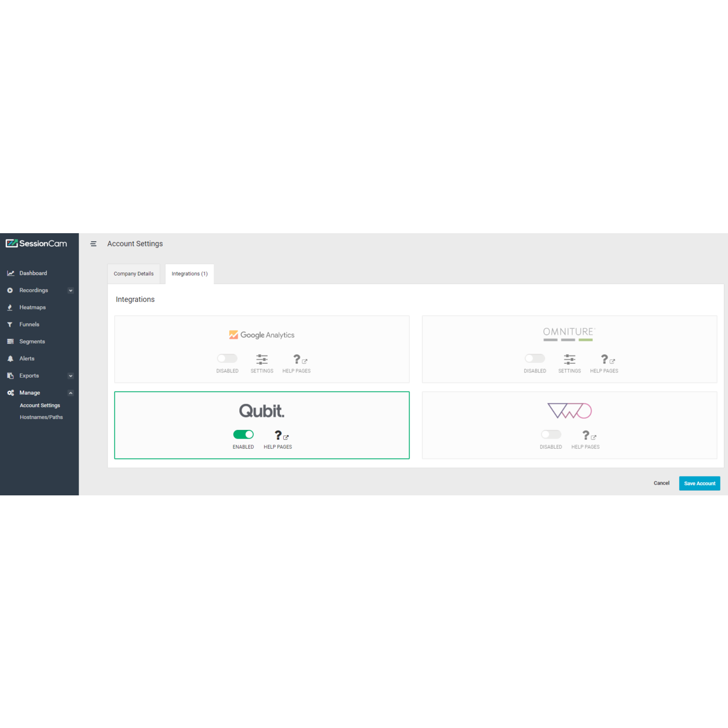
Task: Open Qubit help pages question icon
Action: (278, 436)
